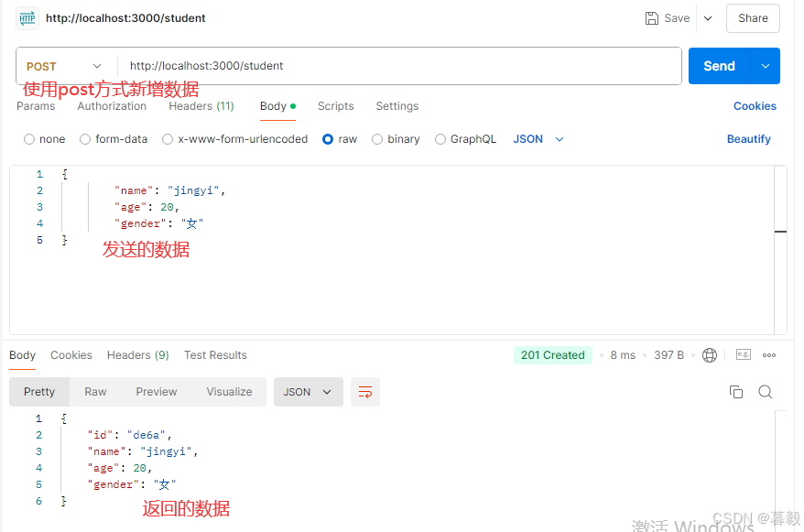Copy the response body with copy icon
Viewport: 804px width, 532px height.
pyautogui.click(x=736, y=392)
